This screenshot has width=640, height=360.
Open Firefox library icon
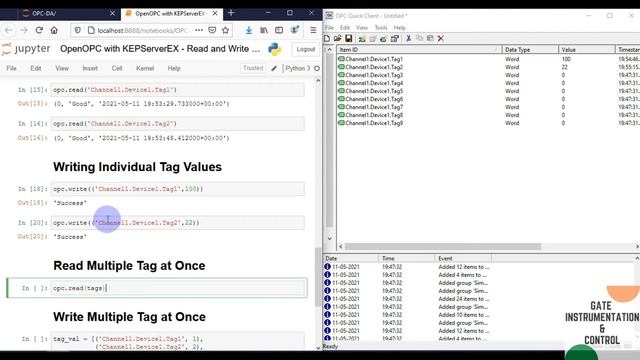coord(264,30)
